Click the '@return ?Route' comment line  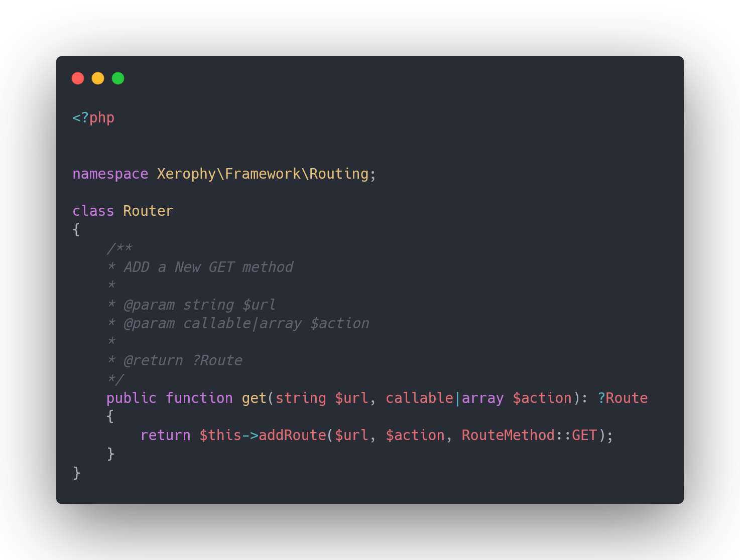coord(183,361)
